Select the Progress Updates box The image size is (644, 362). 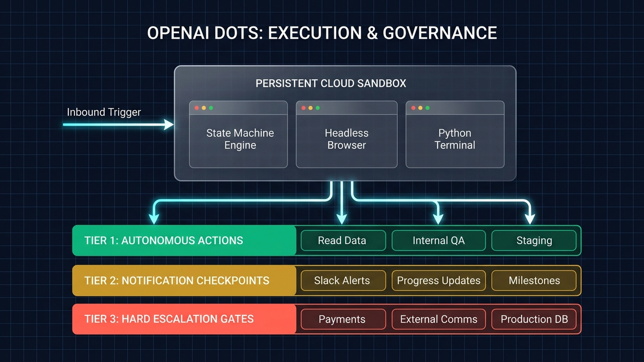click(x=439, y=280)
